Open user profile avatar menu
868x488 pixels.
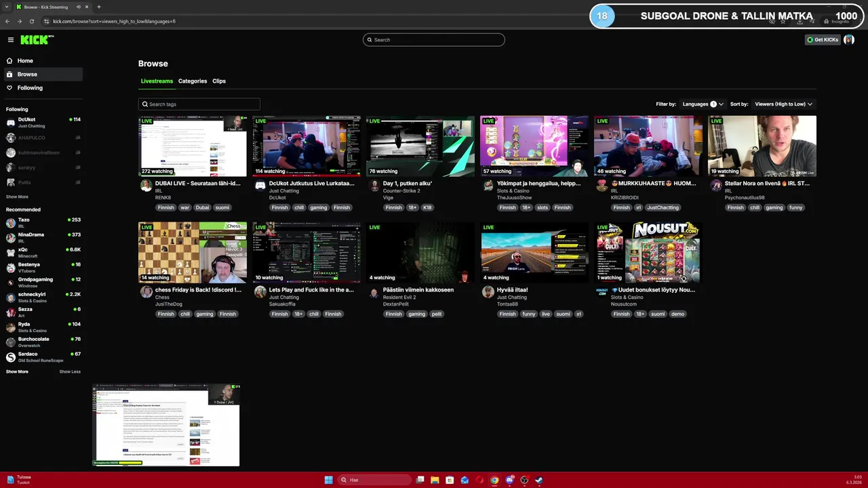849,40
